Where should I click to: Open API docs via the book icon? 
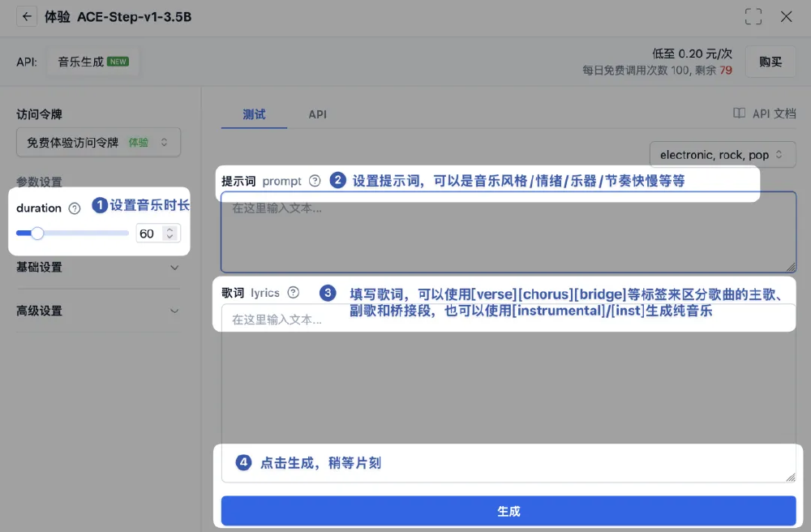740,114
